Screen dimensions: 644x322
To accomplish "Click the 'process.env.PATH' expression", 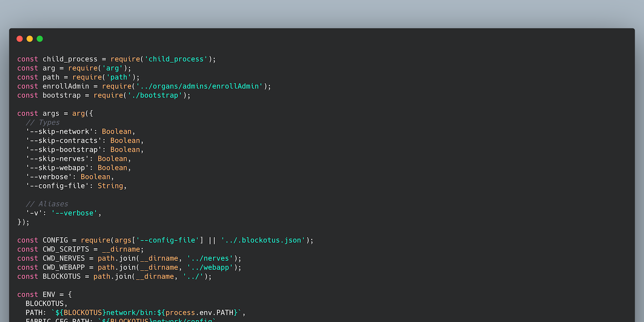I will pyautogui.click(x=200, y=312).
